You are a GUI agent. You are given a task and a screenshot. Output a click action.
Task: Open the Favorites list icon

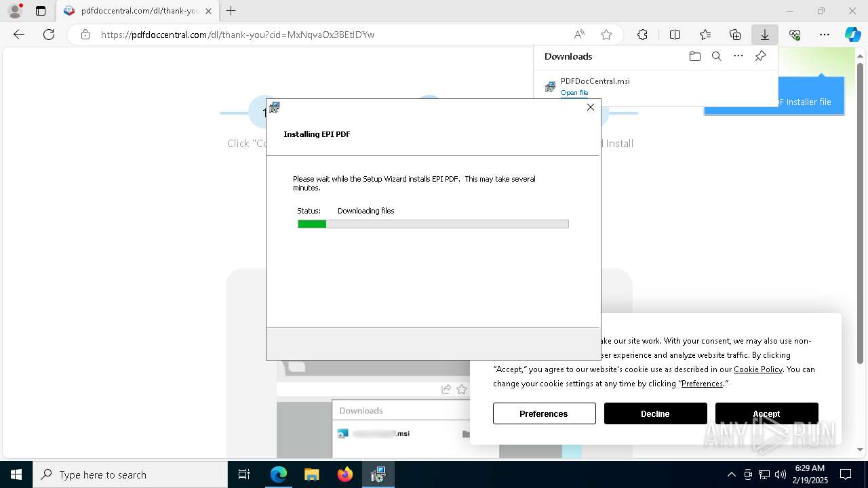click(x=705, y=35)
